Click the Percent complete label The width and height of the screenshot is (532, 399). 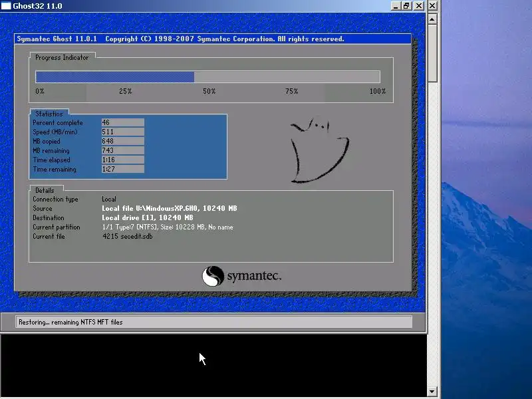(58, 123)
